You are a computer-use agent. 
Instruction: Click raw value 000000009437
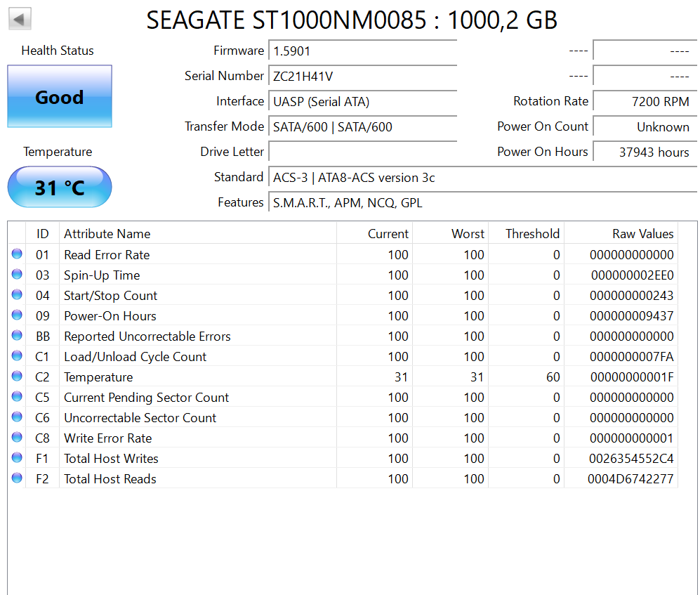[x=631, y=316]
